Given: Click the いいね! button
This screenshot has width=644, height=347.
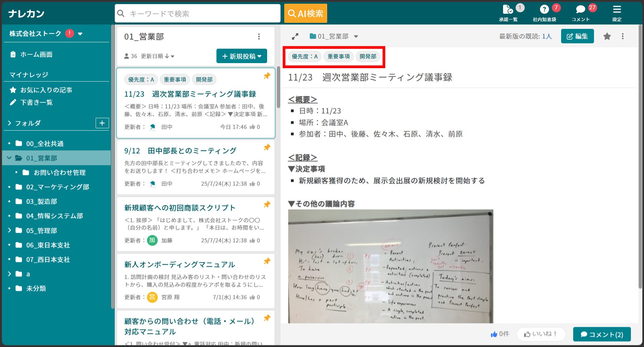Looking at the screenshot, I should click(541, 334).
